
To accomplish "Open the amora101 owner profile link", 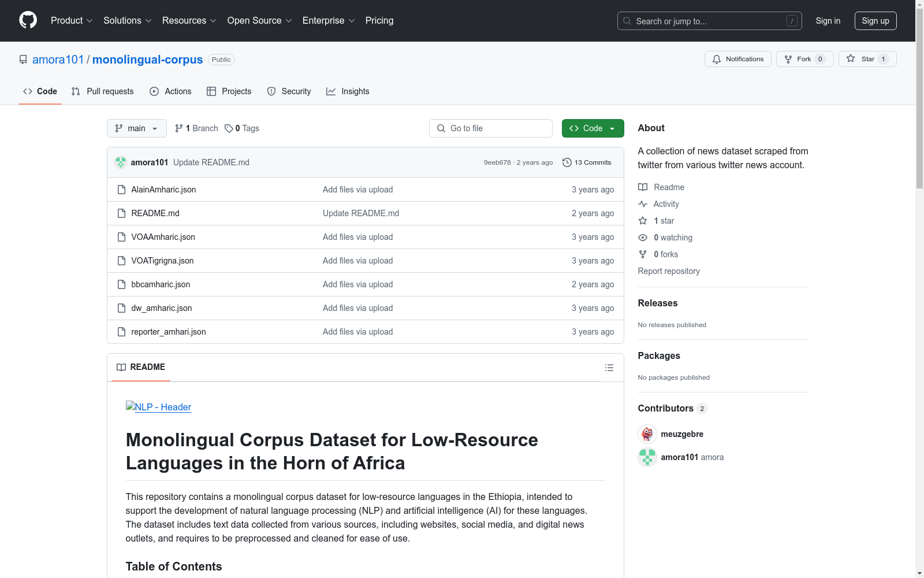I will point(58,60).
